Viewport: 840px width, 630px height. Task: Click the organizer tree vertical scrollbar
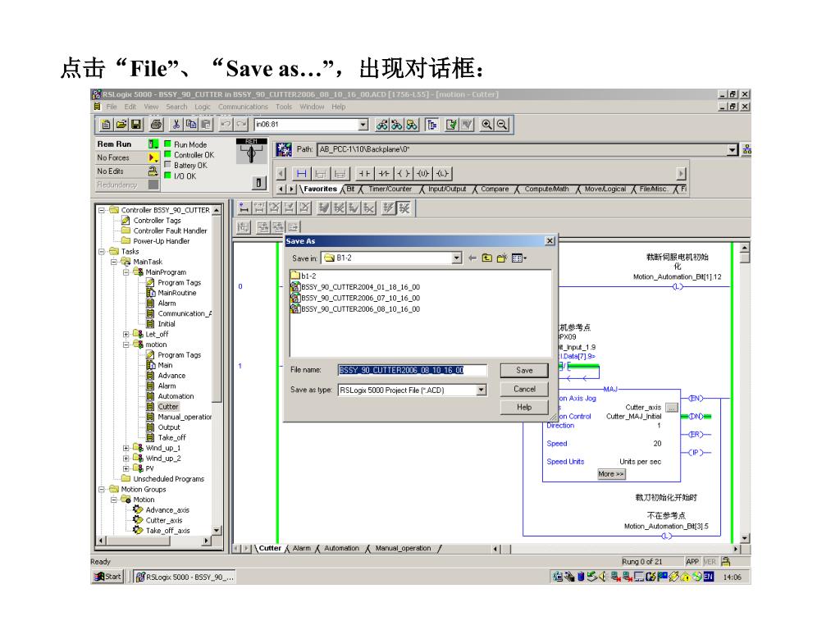click(x=217, y=370)
